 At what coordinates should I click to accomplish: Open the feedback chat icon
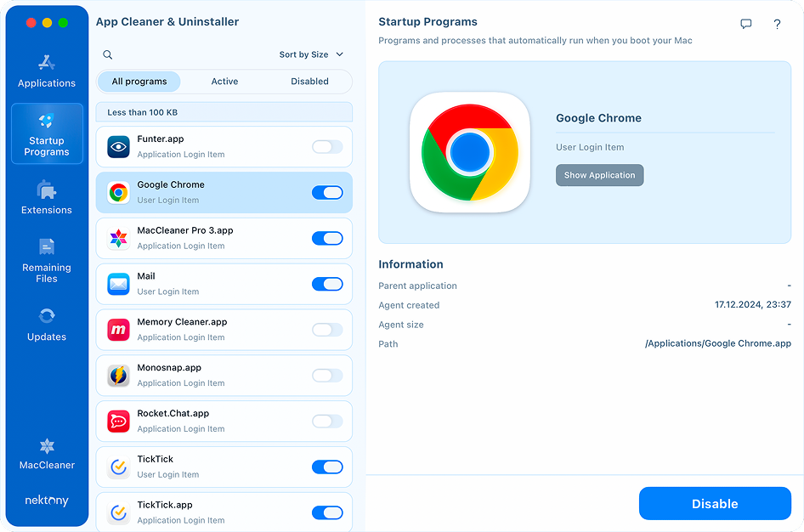point(745,24)
